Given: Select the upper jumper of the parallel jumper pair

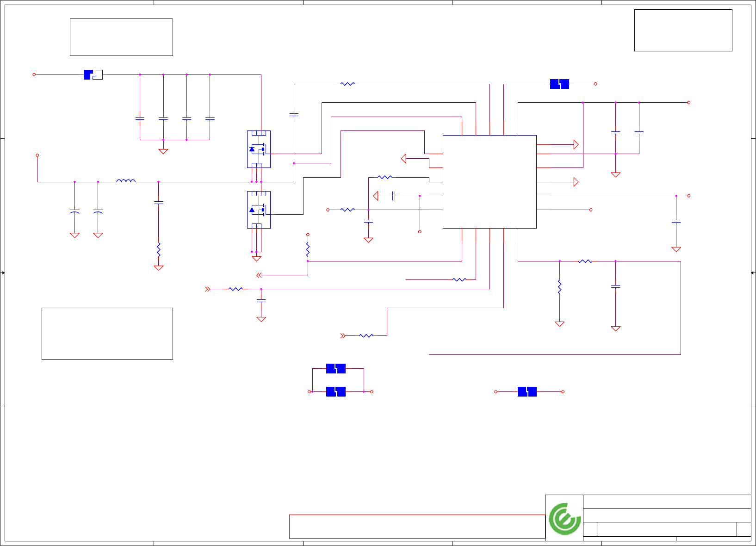Looking at the screenshot, I should click(x=336, y=368).
